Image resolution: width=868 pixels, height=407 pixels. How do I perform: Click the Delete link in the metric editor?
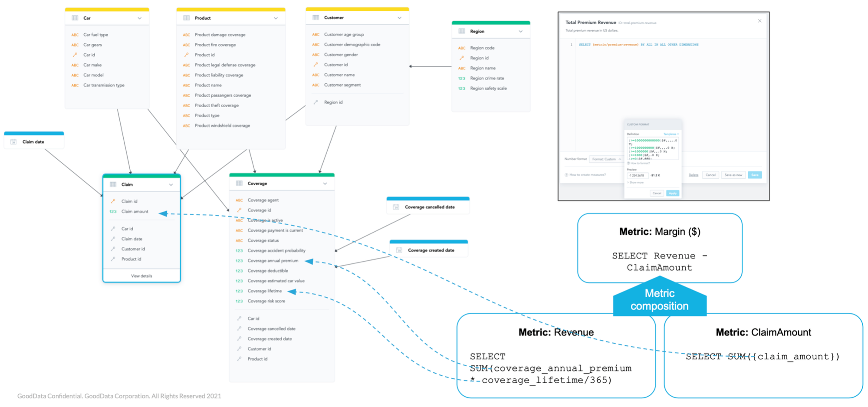coord(694,174)
